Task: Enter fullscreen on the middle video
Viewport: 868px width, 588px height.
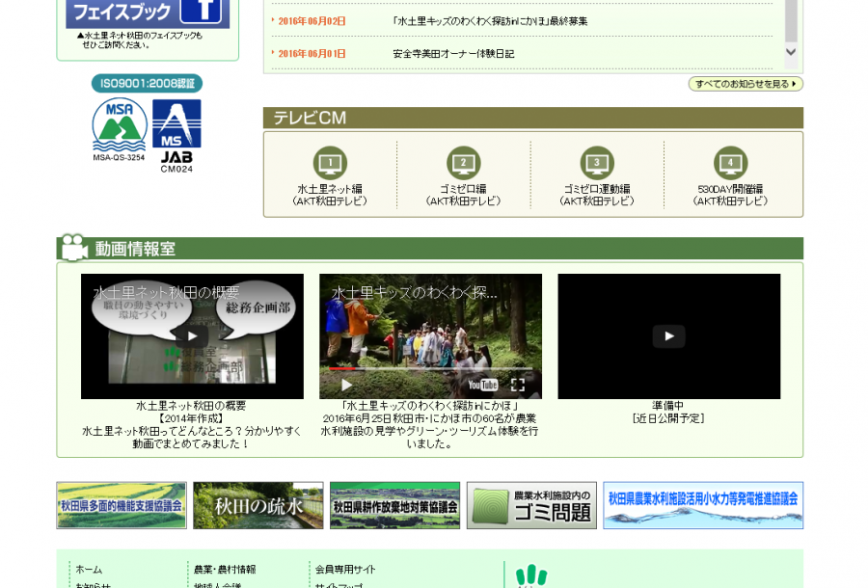Action: tap(518, 385)
